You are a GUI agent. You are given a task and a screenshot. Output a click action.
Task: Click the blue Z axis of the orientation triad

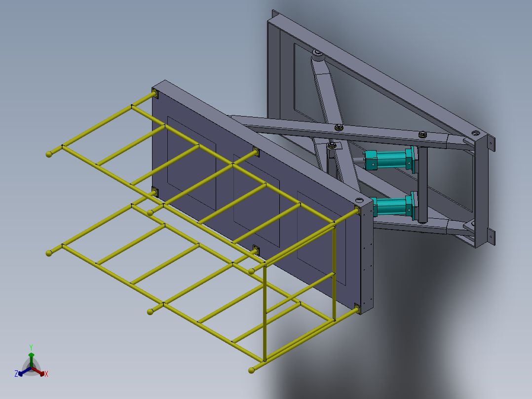[x=24, y=371]
